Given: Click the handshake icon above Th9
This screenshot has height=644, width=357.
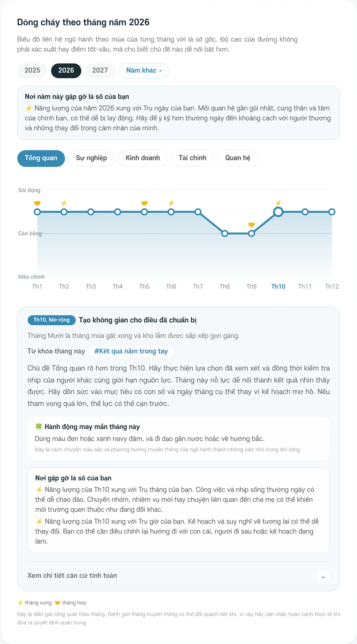Looking at the screenshot, I should pyautogui.click(x=251, y=225).
